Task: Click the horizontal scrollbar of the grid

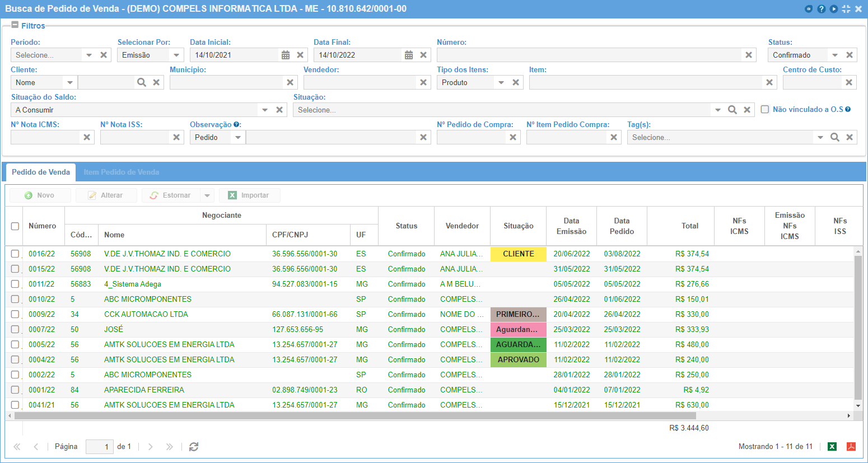Action: 355,416
